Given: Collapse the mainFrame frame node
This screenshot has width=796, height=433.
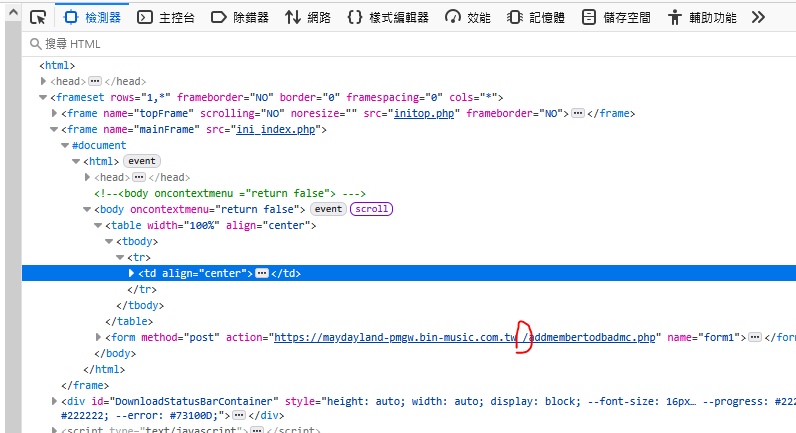Looking at the screenshot, I should [x=54, y=129].
